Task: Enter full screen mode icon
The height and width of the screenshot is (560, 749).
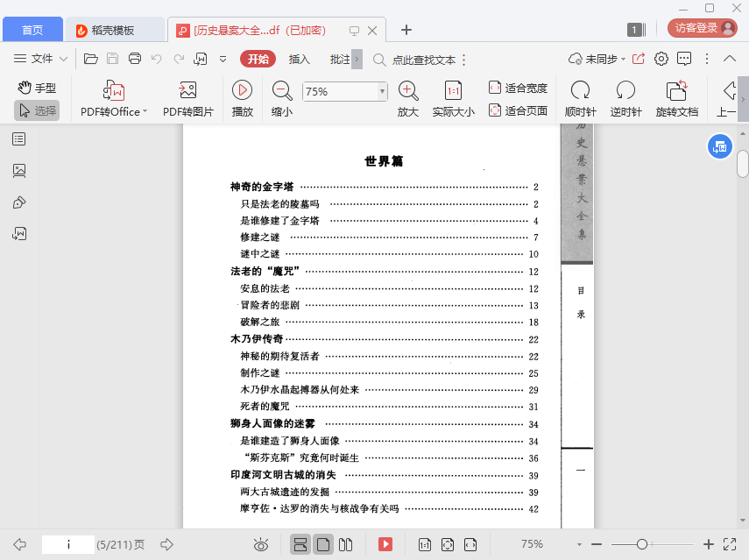Action: tap(730, 544)
